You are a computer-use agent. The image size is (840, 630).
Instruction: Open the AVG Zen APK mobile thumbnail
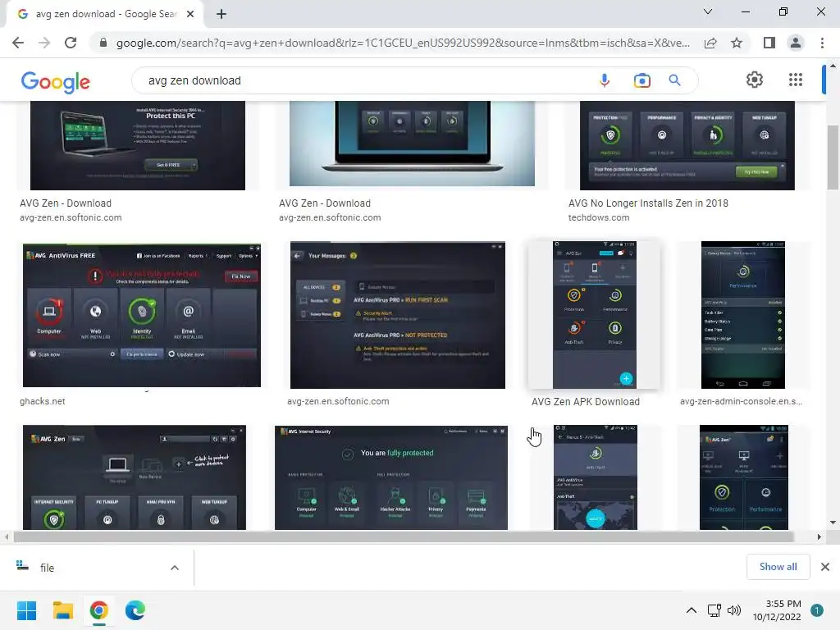point(595,315)
